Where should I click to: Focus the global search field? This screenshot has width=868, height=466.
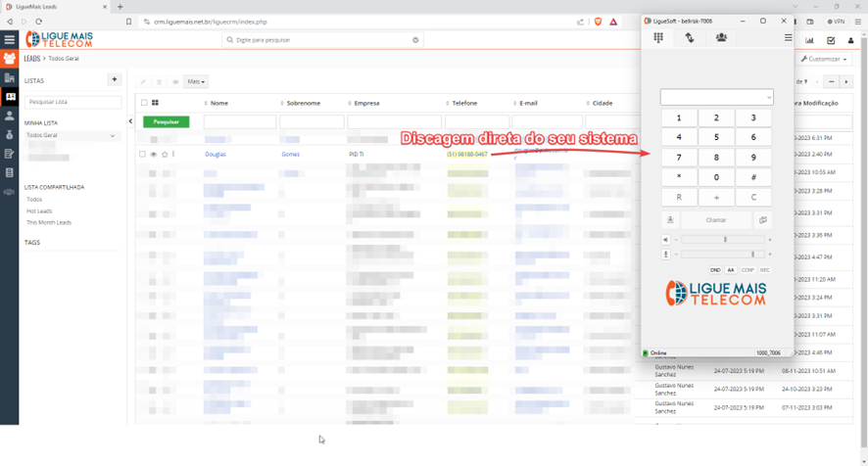coord(322,40)
